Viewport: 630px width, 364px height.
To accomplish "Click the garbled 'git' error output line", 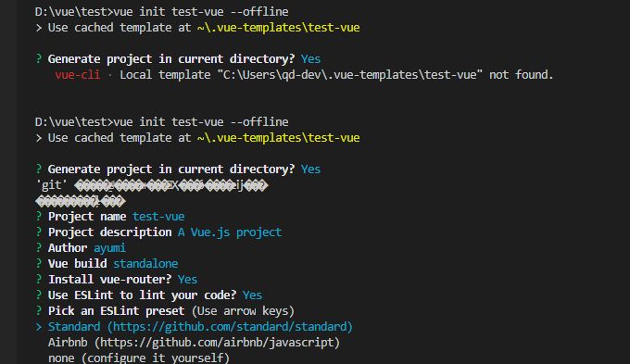I will (x=152, y=185).
